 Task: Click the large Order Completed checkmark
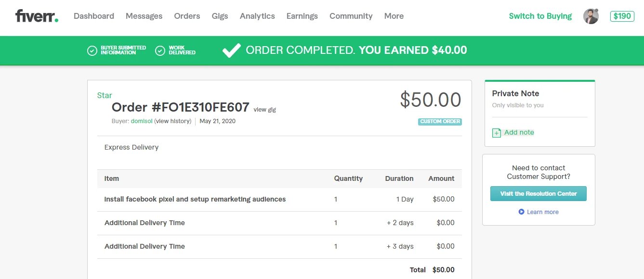(x=231, y=50)
